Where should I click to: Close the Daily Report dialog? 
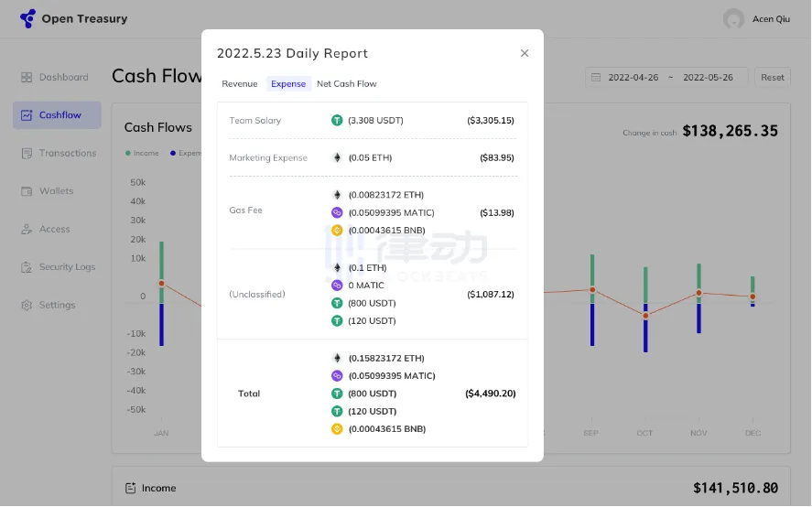coord(525,53)
